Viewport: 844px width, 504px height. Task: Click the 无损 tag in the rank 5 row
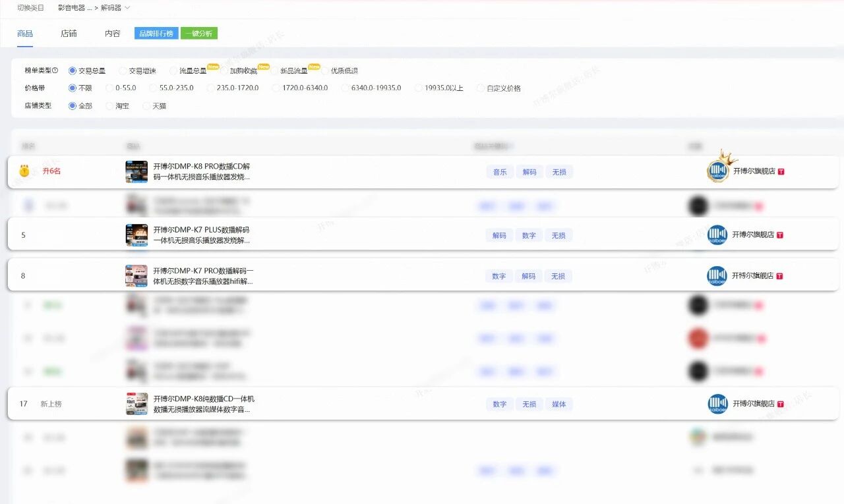[558, 235]
